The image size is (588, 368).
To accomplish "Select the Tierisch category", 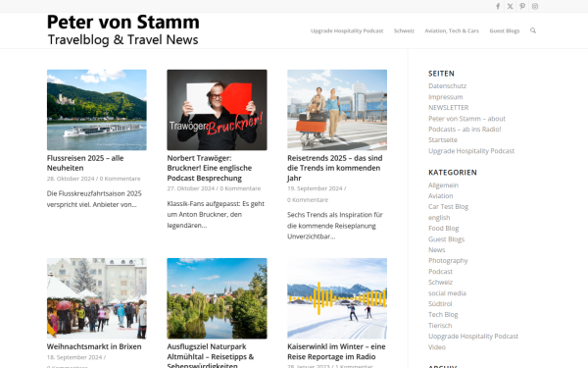I will point(440,326).
